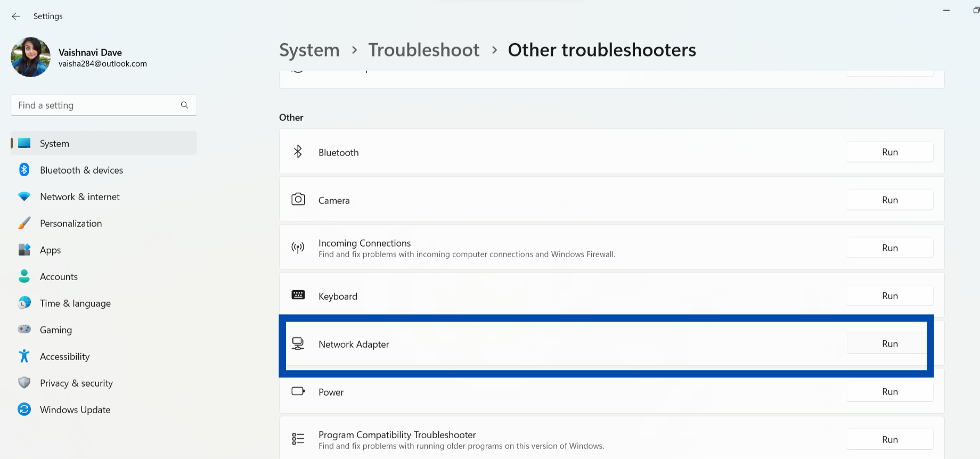Run the Program Compatibility Troubleshooter
The image size is (980, 459).
point(889,440)
